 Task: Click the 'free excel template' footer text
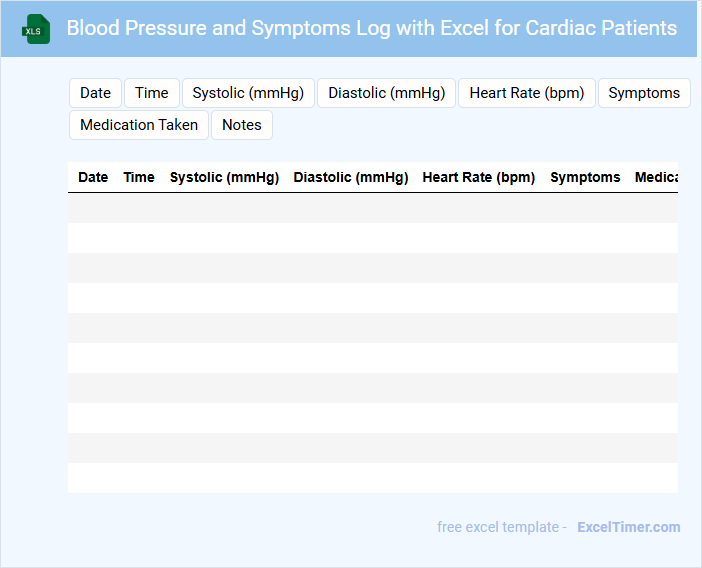pos(501,527)
